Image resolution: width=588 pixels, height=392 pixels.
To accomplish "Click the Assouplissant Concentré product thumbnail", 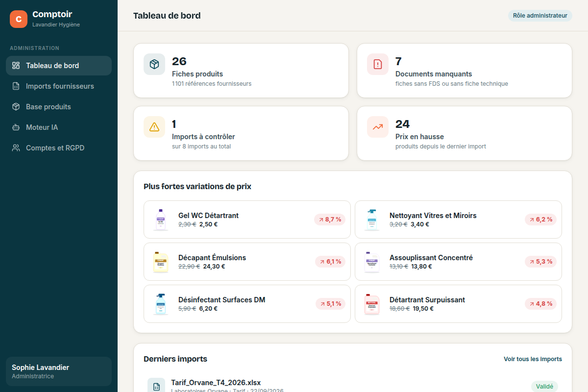I will pos(372,262).
